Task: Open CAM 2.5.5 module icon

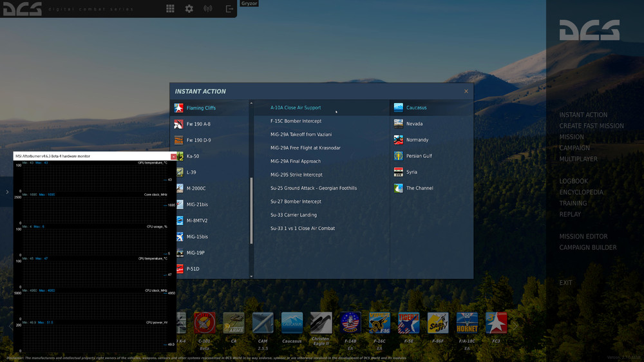Action: 263,323
